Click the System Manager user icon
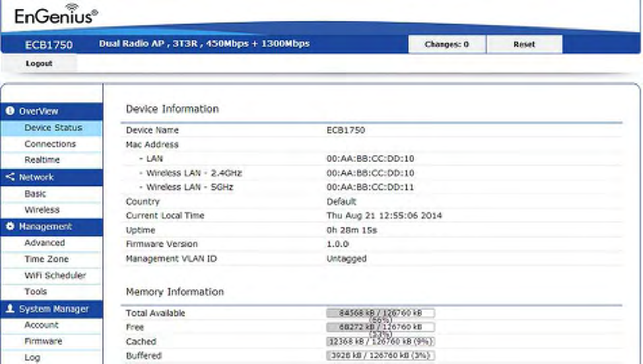 click(x=9, y=309)
